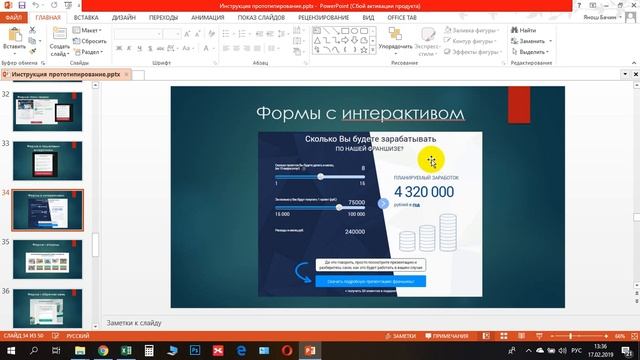The image size is (640, 360).
Task: Click the increase indent icon
Action: click(x=270, y=34)
